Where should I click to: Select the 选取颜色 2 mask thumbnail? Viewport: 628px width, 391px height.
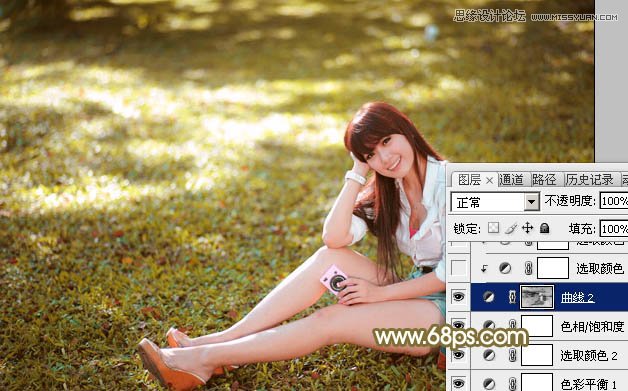(537, 355)
